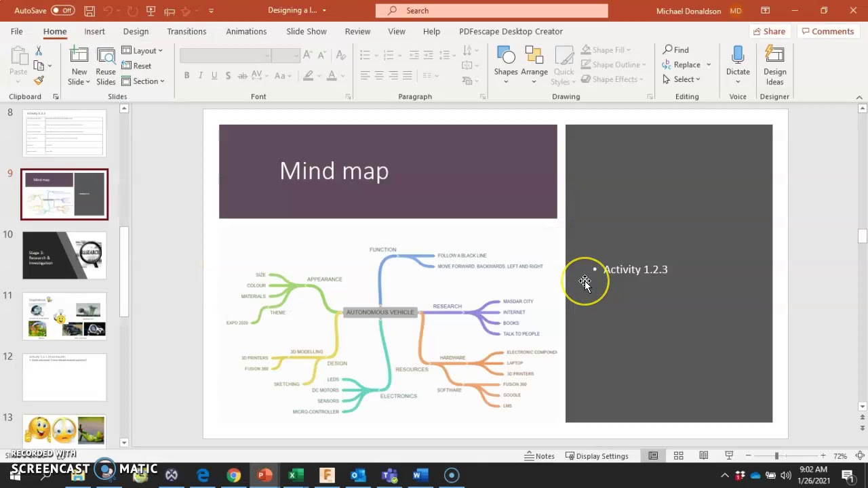
Task: Switch to the Review tab
Action: [357, 31]
